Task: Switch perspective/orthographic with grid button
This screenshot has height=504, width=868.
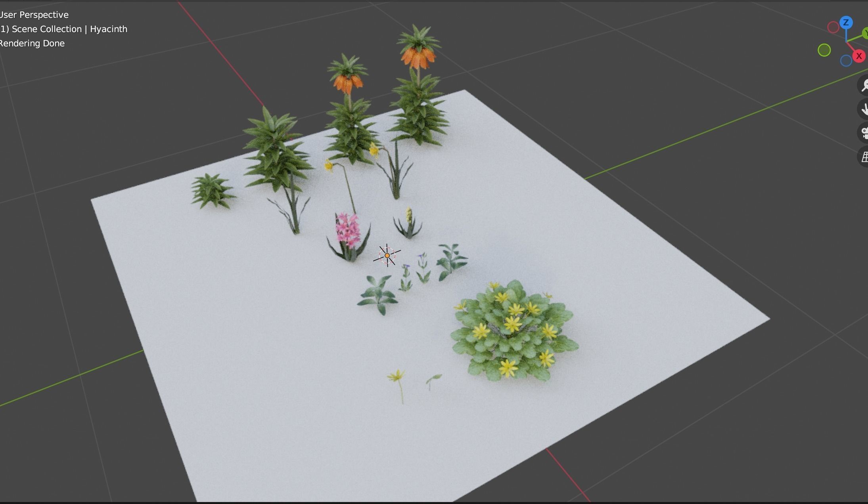Action: 863,157
